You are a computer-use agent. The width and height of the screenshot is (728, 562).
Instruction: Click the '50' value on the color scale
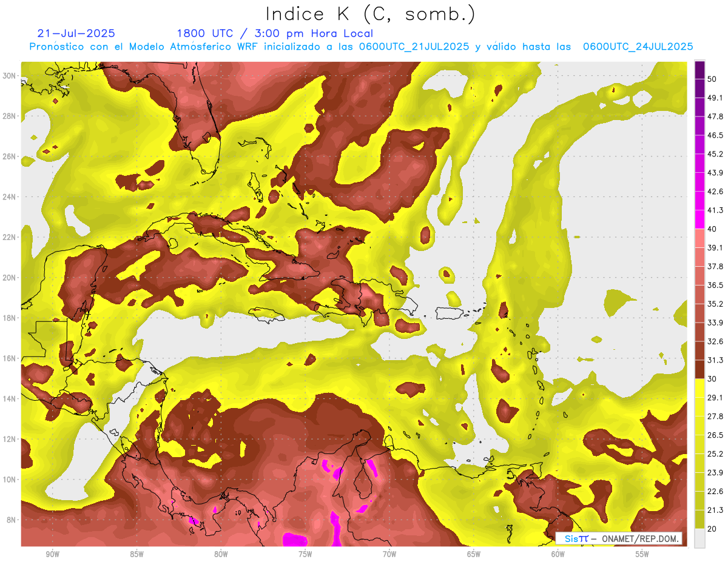tap(713, 79)
